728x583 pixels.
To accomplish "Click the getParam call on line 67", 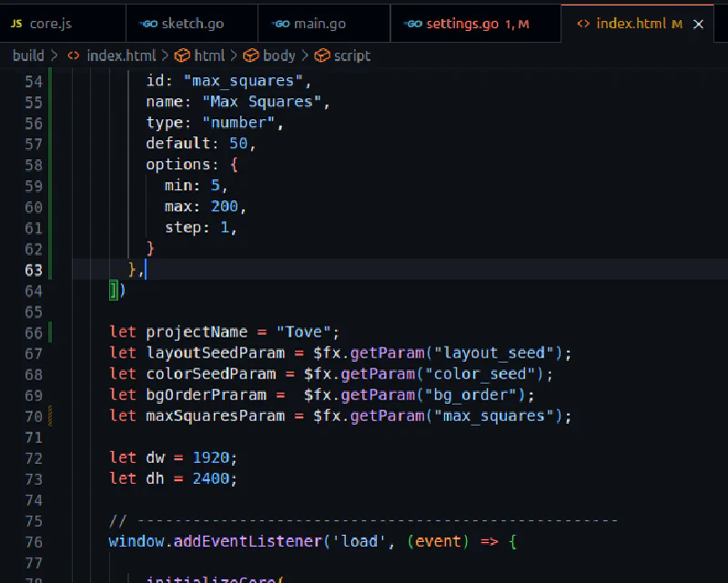I will 388,353.
